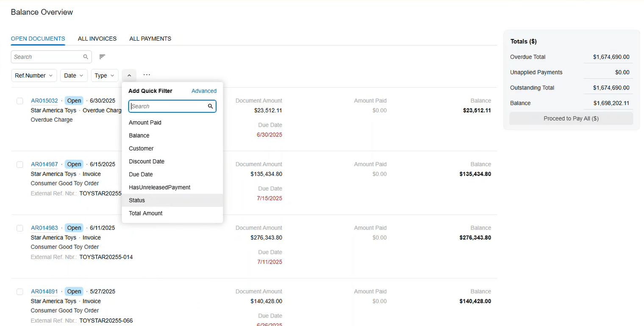The height and width of the screenshot is (326, 644).
Task: Click the Open status badge of AR014891
Action: [x=74, y=292]
